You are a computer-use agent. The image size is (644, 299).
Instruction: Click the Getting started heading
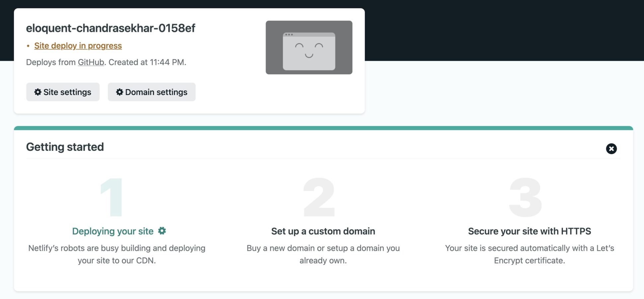pos(65,147)
